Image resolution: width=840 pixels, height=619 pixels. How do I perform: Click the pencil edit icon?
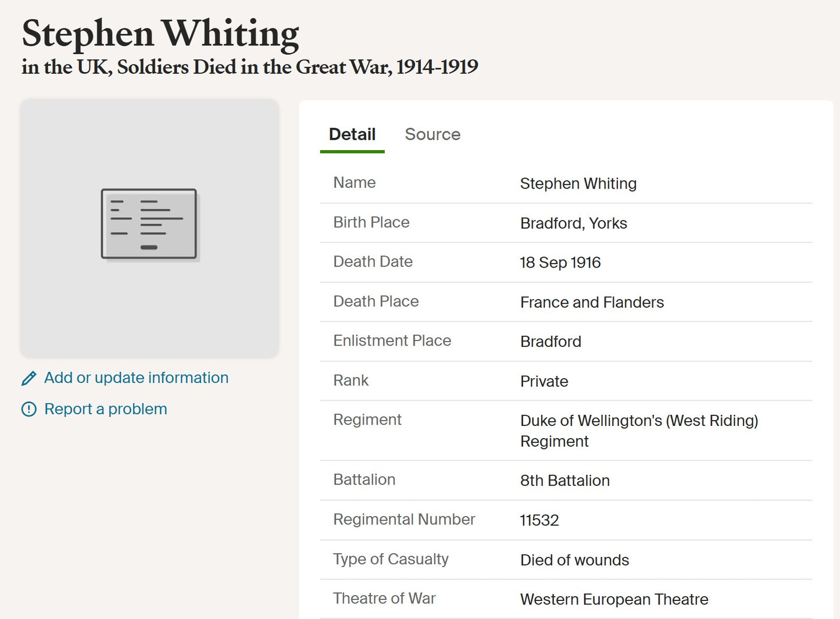(x=28, y=379)
